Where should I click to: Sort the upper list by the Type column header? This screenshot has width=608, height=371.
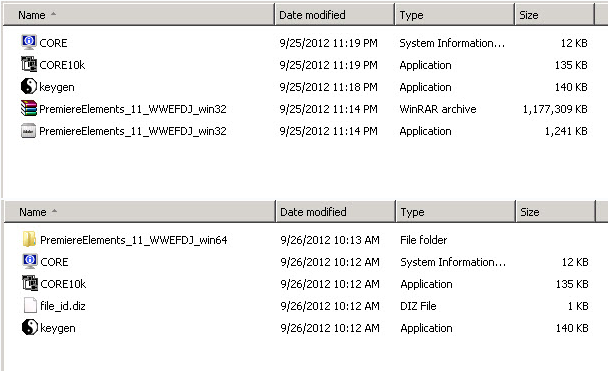[455, 15]
